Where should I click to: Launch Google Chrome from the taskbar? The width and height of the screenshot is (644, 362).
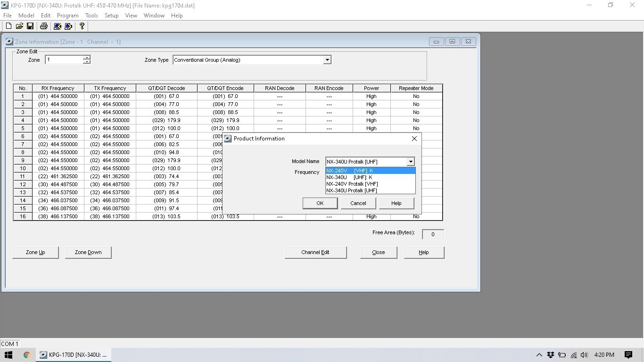(x=26, y=354)
